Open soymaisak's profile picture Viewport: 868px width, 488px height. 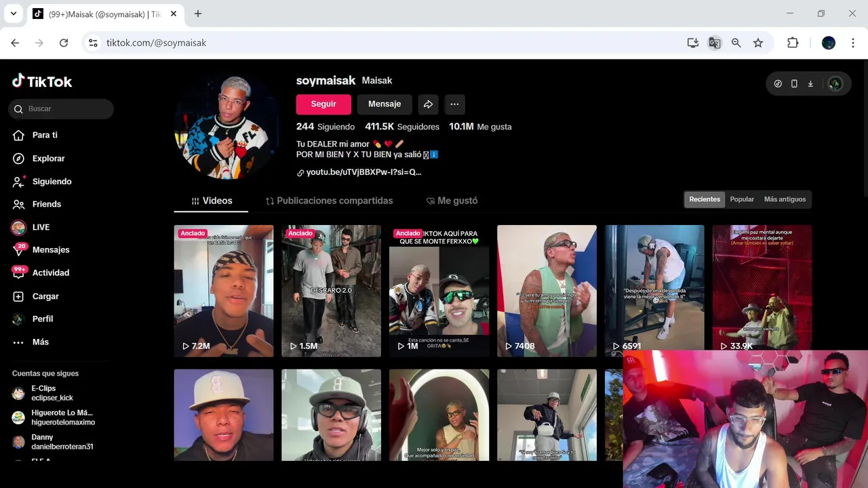click(226, 127)
